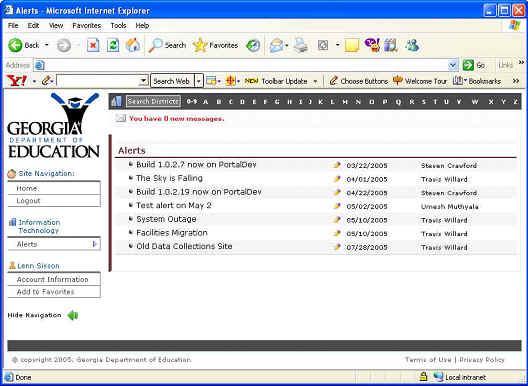Click the grayed Forward arrow button
Screen dimensions: 528x386
[x=63, y=45]
